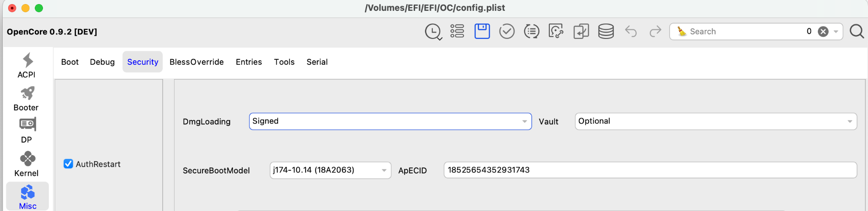Open the Kernel section in sidebar
The image size is (868, 211).
click(x=27, y=164)
